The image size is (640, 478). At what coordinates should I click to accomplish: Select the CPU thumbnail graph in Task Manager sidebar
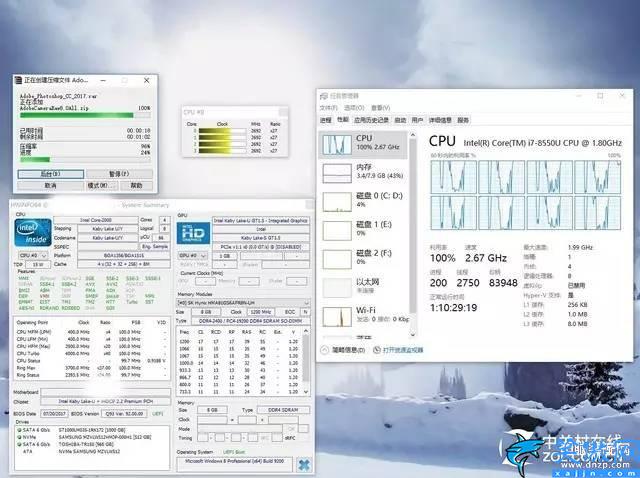337,145
